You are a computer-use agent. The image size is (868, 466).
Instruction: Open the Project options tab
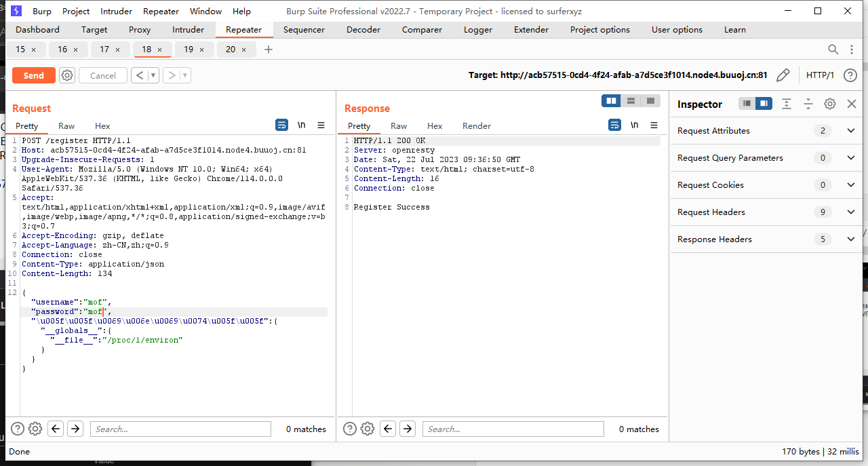[600, 30]
